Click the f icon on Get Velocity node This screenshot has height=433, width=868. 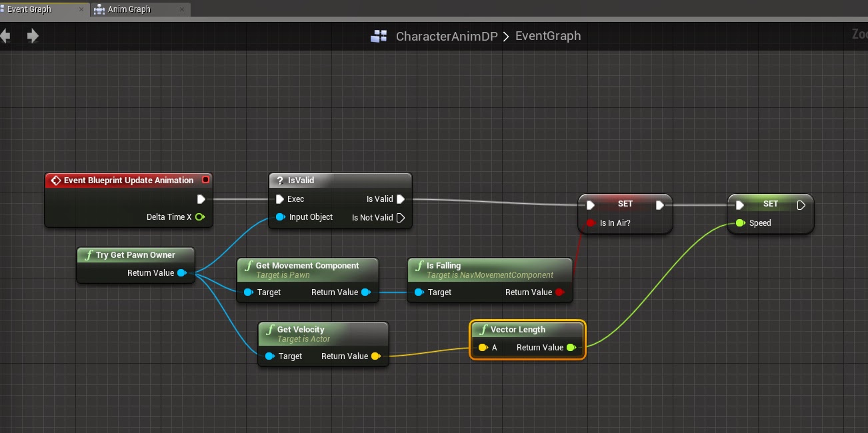(x=269, y=329)
